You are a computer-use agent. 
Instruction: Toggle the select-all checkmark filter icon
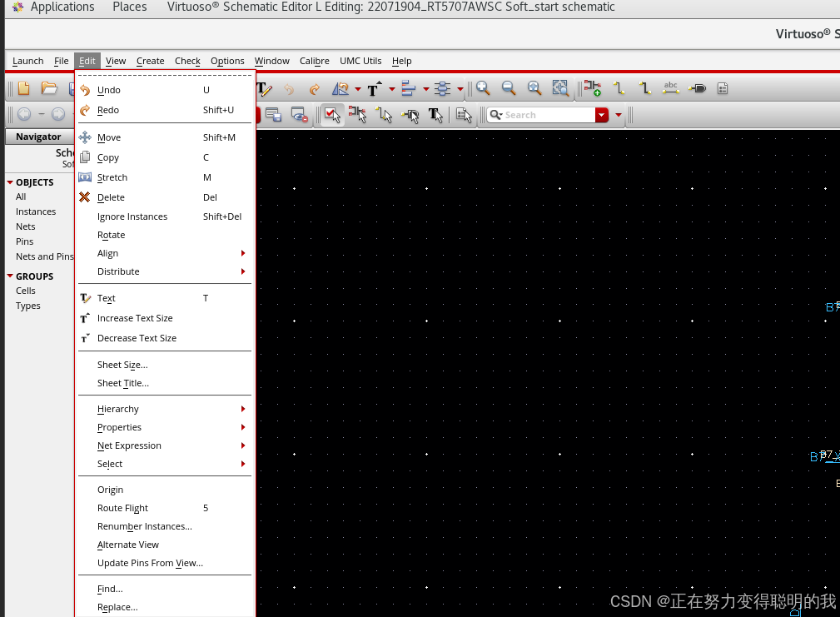[x=333, y=115]
